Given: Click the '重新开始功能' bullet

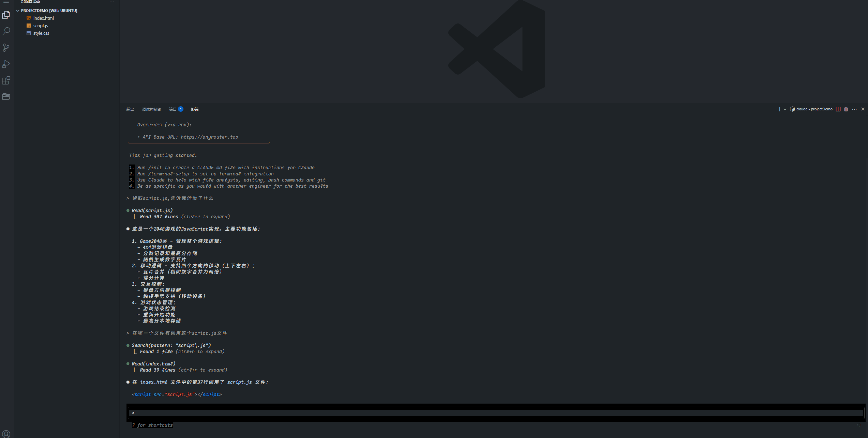Looking at the screenshot, I should click(156, 315).
